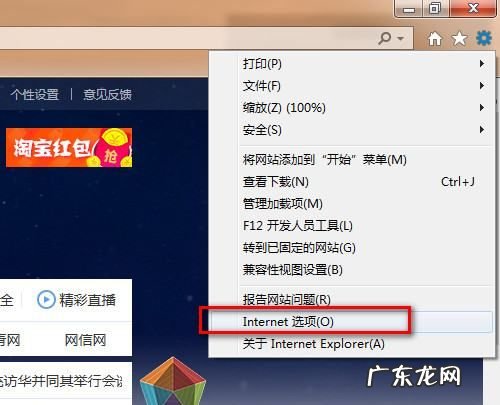Open the 淘宝红包 banner image
The width and height of the screenshot is (500, 405).
click(69, 147)
